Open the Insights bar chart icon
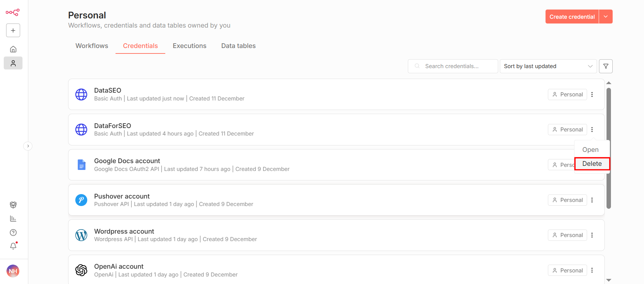The height and width of the screenshot is (284, 644). pos(13,219)
